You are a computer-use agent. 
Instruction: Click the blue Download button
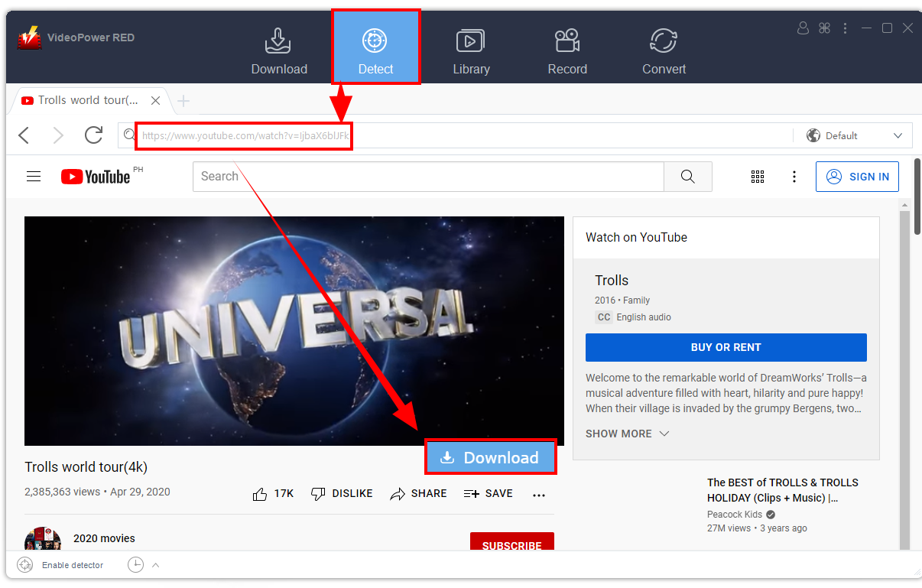tap(491, 457)
